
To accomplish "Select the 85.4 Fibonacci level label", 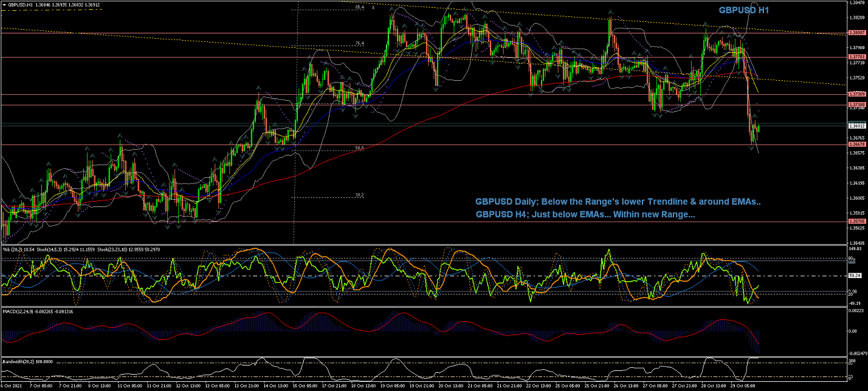I will pos(359,7).
